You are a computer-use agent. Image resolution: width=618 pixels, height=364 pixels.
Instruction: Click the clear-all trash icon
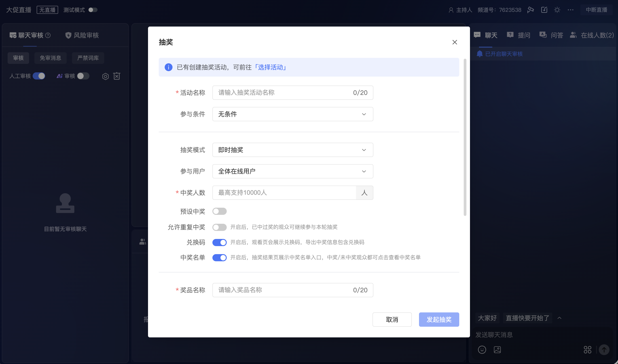tap(117, 76)
